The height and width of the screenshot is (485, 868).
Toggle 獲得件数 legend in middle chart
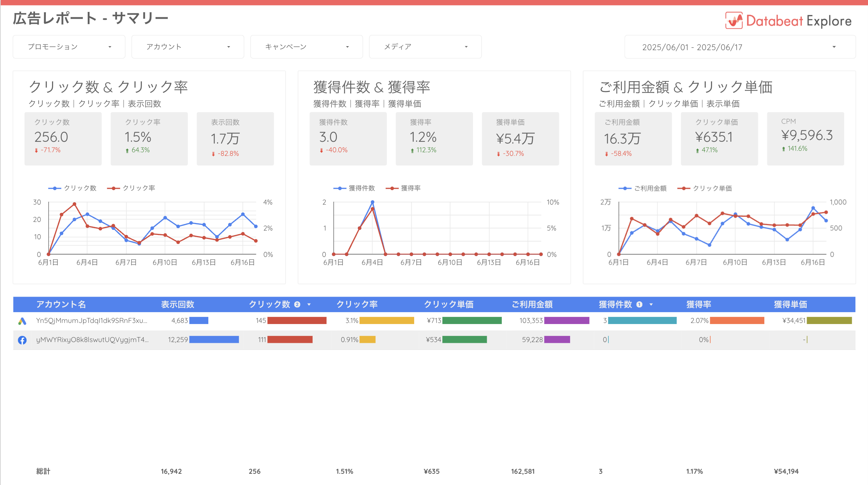coord(354,188)
